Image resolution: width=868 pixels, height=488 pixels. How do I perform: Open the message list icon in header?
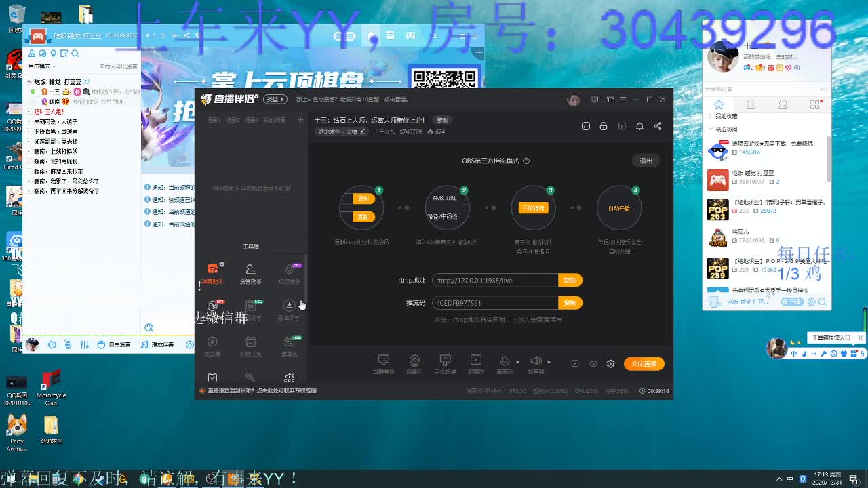pos(586,126)
